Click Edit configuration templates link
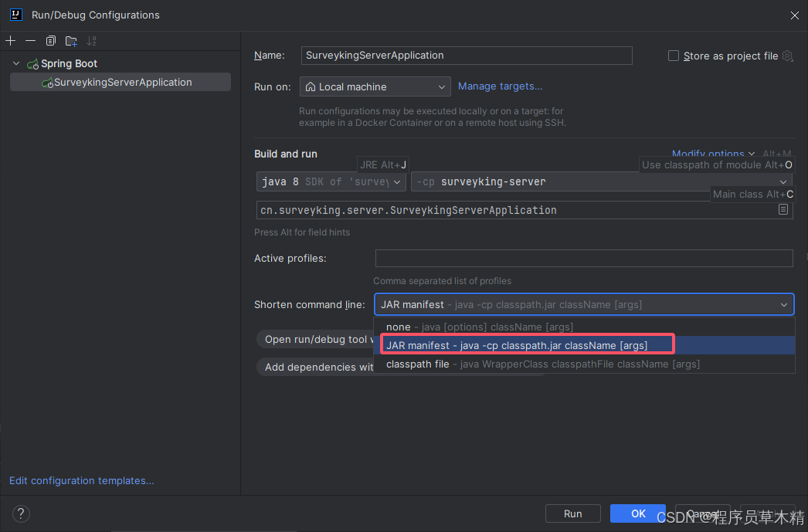This screenshot has height=532, width=808. tap(80, 480)
